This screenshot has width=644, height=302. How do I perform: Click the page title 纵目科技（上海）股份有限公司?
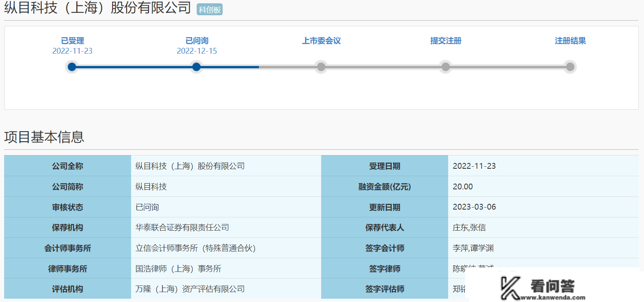point(98,8)
